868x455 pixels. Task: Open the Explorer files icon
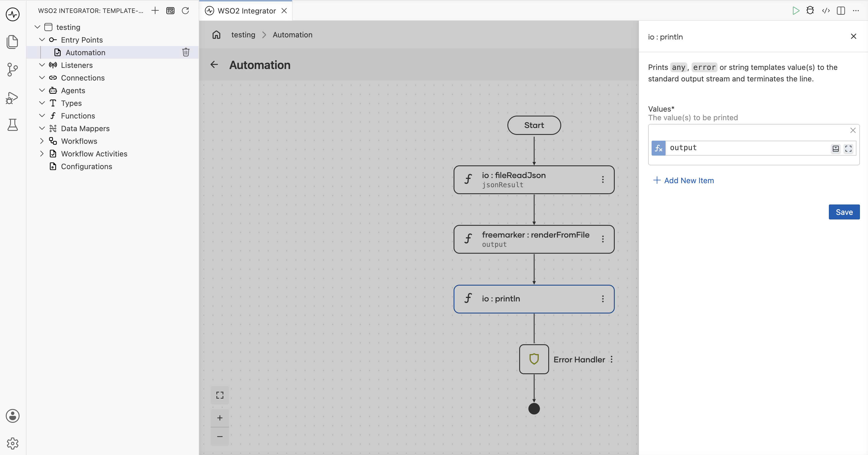[x=12, y=42]
